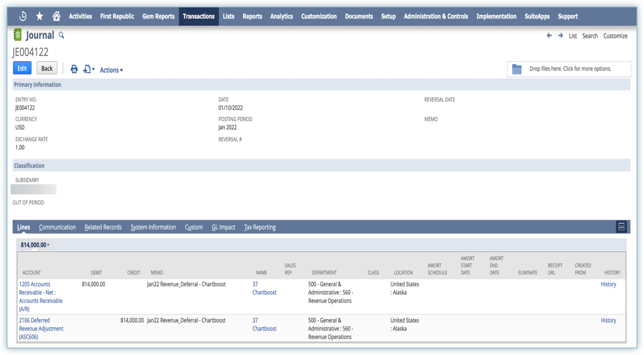Viewport: 644px width, 355px height.
Task: Open the Transactions menu
Action: tap(198, 16)
